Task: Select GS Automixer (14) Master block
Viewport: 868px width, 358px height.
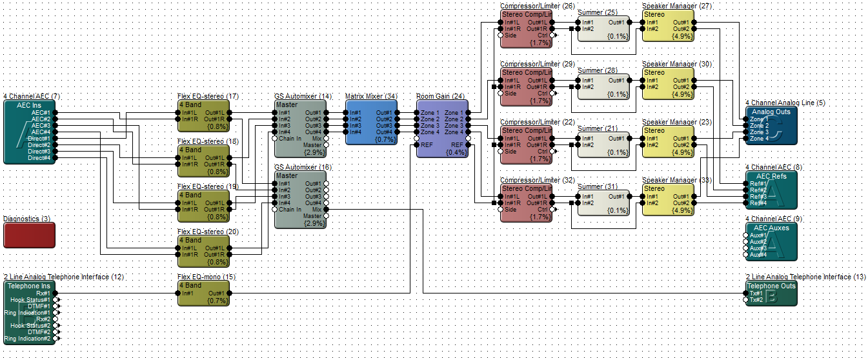Action: click(300, 128)
